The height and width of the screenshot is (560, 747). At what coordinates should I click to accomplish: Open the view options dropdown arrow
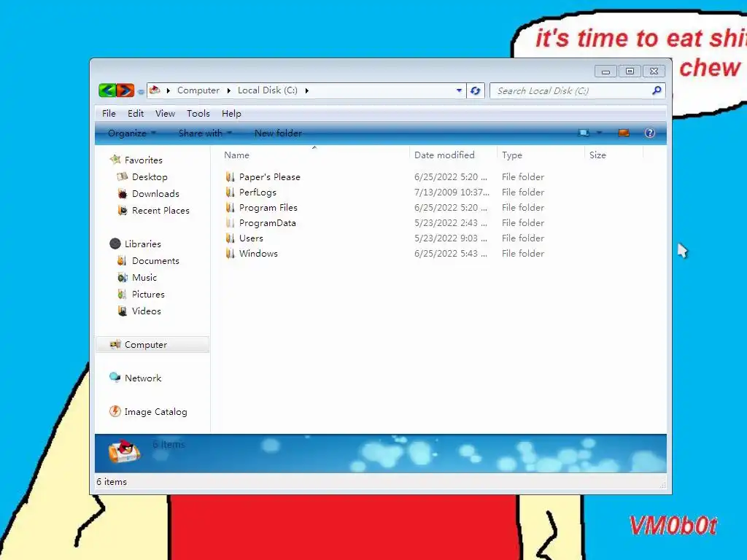click(x=599, y=133)
